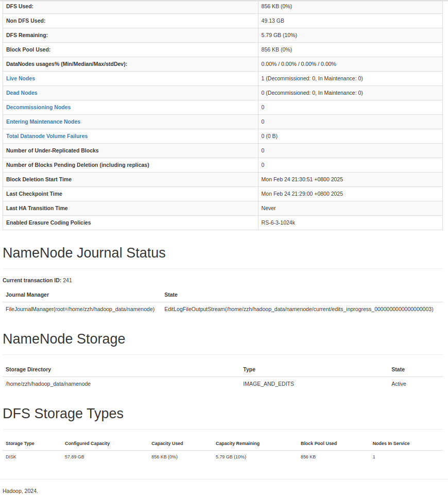Click the NameNode Journal Status heading
Viewport: 448px width, 496px height.
[84, 253]
